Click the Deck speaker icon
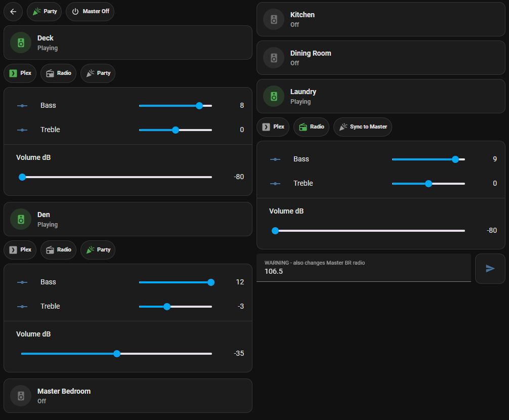The image size is (509, 420). pos(21,43)
